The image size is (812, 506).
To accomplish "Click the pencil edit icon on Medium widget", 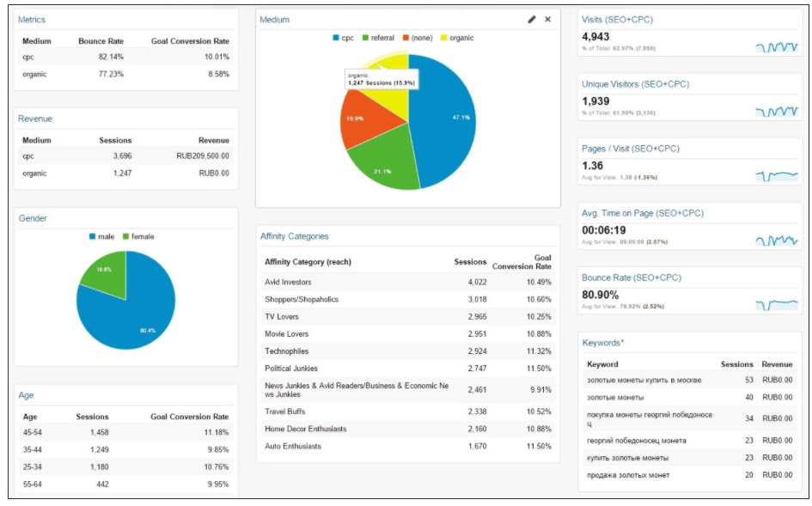I will [x=532, y=19].
